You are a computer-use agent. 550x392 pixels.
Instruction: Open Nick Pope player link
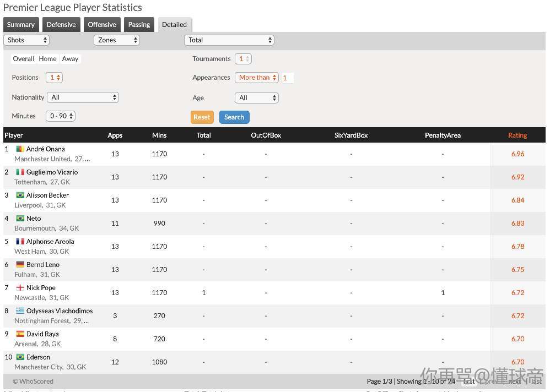[x=41, y=287]
